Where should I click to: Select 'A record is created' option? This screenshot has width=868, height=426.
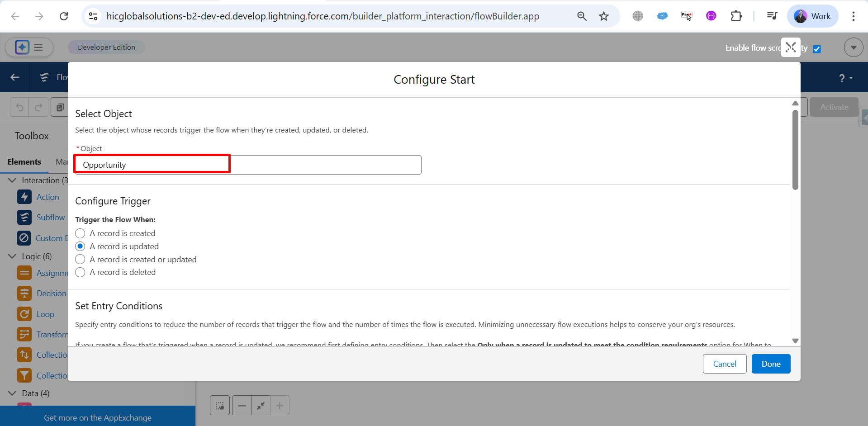point(80,233)
